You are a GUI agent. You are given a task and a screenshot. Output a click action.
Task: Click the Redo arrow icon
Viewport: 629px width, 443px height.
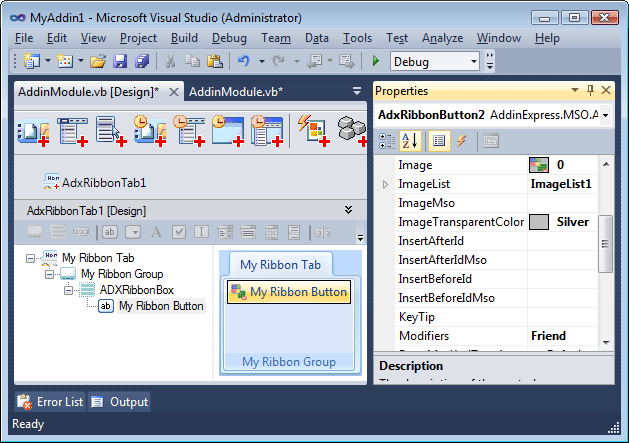(278, 61)
